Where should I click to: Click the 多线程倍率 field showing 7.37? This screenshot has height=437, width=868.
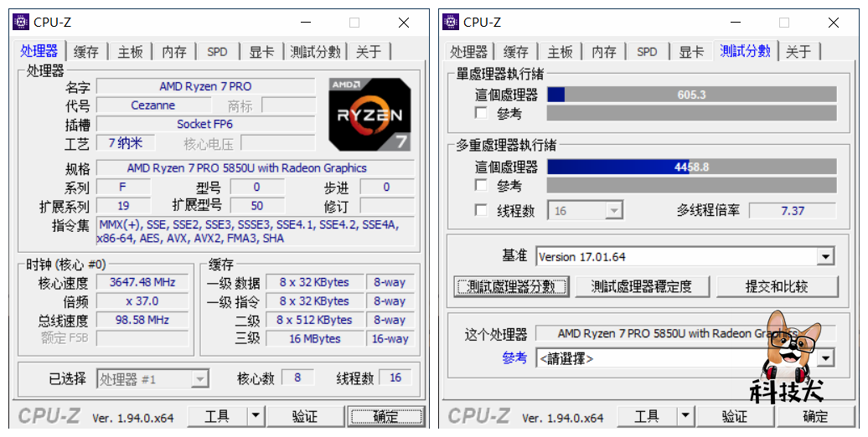(x=793, y=211)
